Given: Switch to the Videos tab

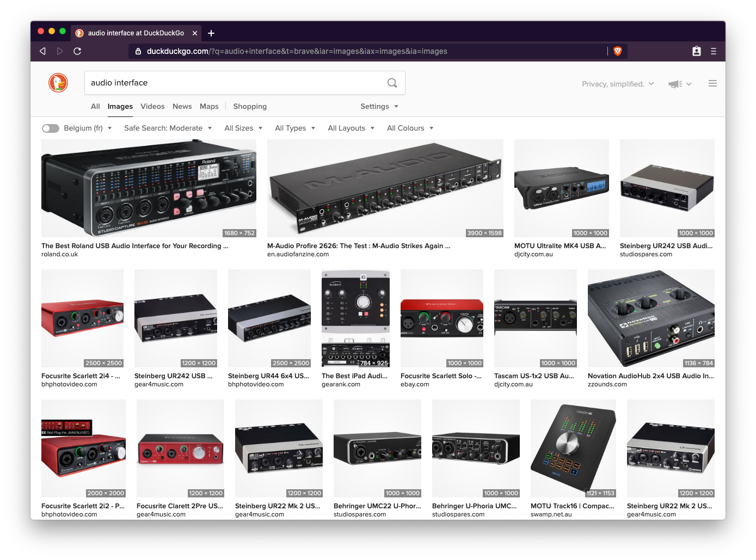Looking at the screenshot, I should point(152,107).
